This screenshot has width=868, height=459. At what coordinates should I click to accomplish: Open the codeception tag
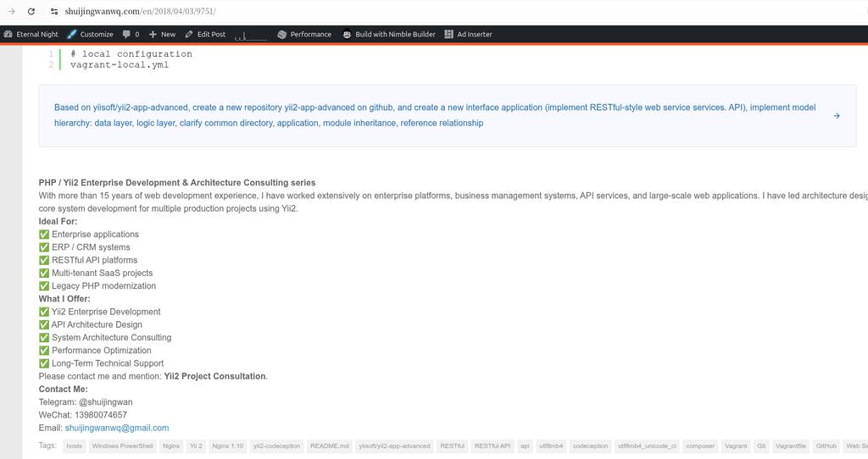click(x=590, y=445)
